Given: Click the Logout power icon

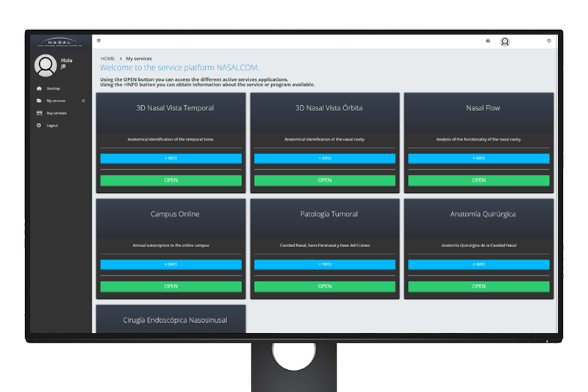Looking at the screenshot, I should 39,125.
